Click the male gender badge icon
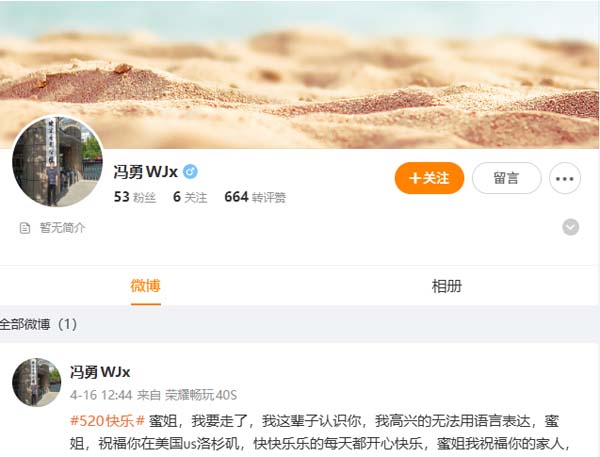Screen dimensions: 600x457 pos(190,171)
